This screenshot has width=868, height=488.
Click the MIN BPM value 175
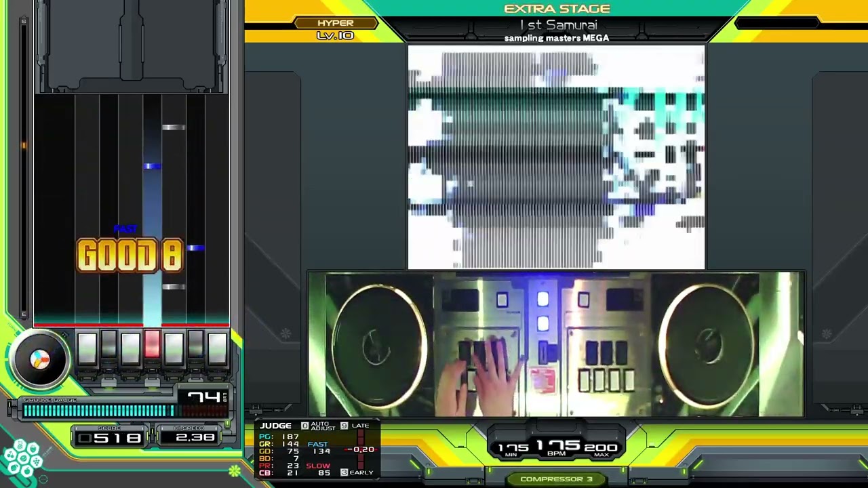(513, 448)
